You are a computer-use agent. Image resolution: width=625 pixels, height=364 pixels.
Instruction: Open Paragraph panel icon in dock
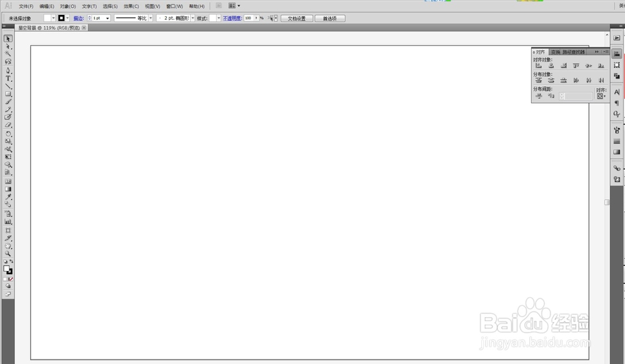(x=617, y=103)
